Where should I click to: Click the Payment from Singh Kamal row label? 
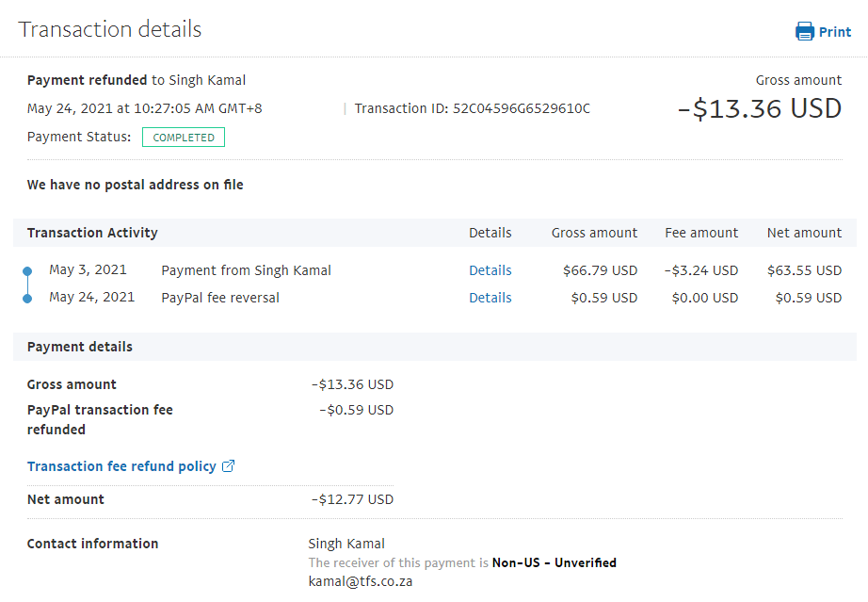[246, 270]
